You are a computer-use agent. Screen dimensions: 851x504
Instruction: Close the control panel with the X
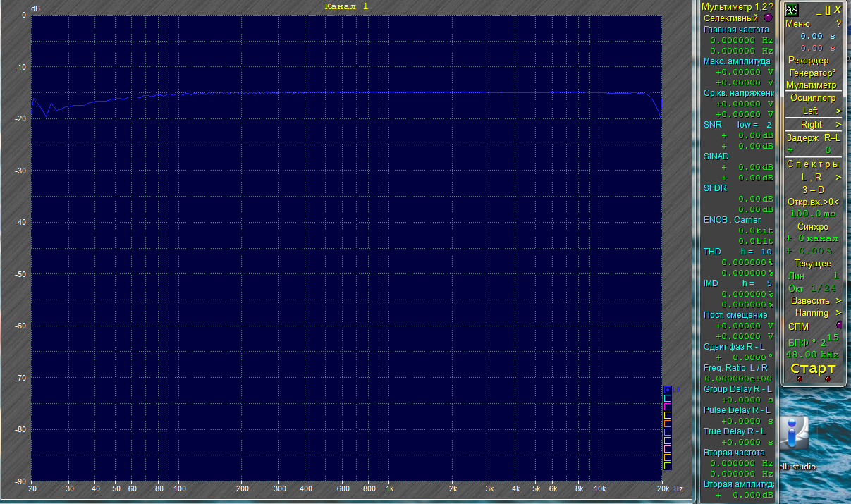[838, 10]
